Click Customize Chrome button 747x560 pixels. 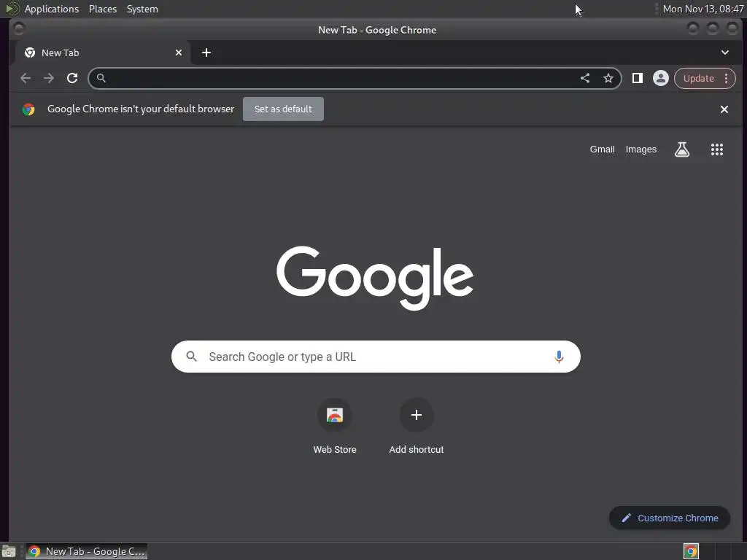tap(670, 518)
